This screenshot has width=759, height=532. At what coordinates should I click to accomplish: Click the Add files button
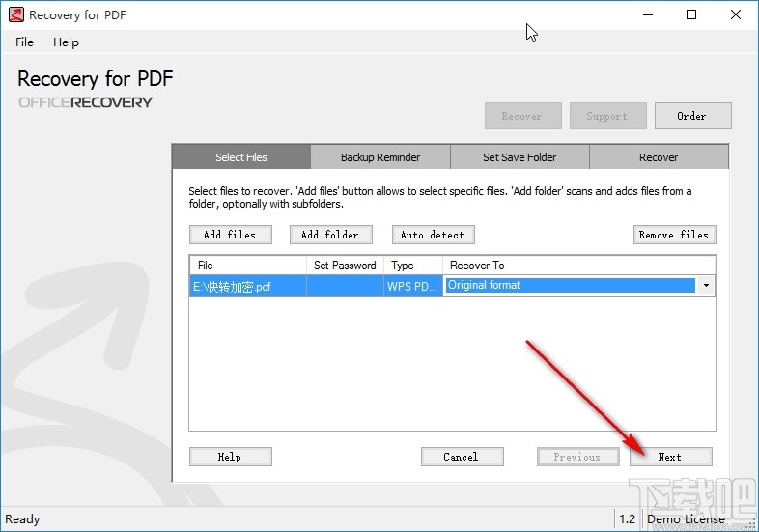[x=231, y=235]
